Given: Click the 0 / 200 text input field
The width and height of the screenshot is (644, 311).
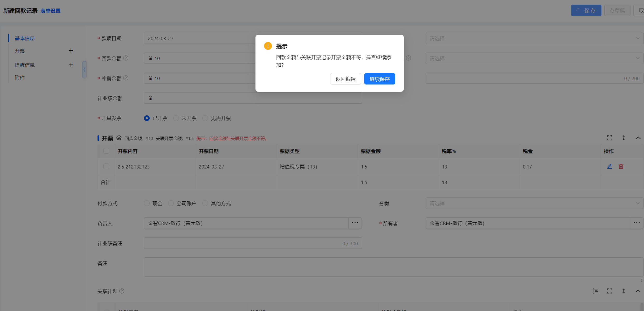Looking at the screenshot, I should click(x=534, y=78).
